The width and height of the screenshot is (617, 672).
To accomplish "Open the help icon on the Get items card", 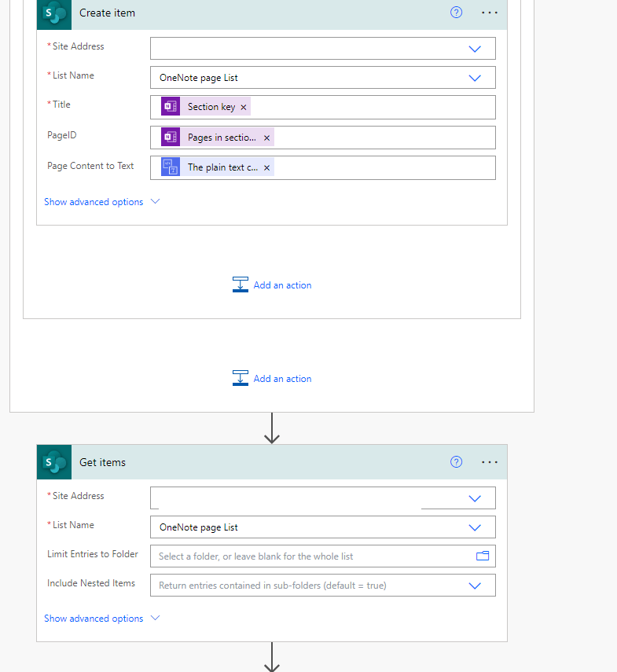I will pos(456,462).
